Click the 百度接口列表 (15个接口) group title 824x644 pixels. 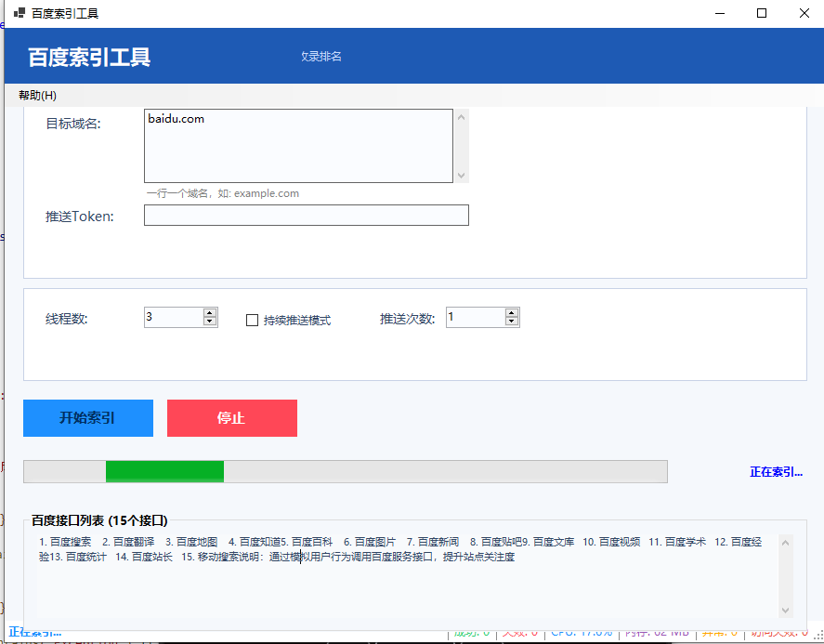pos(99,520)
